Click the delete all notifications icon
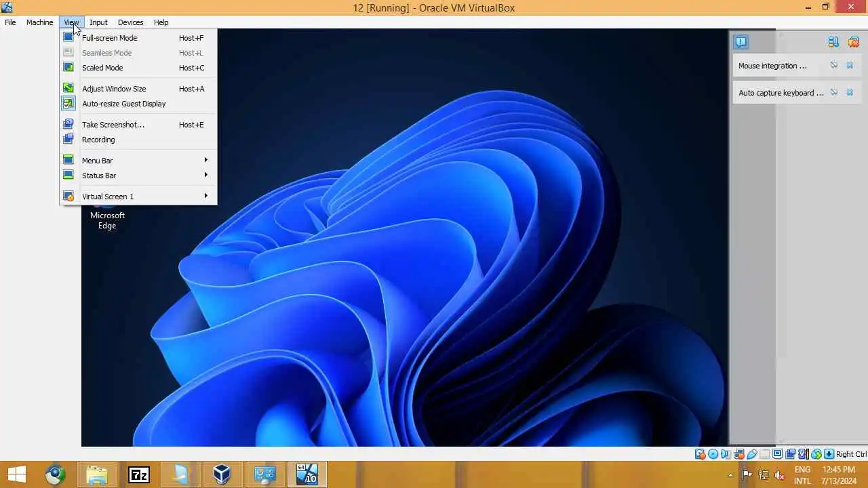Image resolution: width=868 pixels, height=488 pixels. [853, 42]
